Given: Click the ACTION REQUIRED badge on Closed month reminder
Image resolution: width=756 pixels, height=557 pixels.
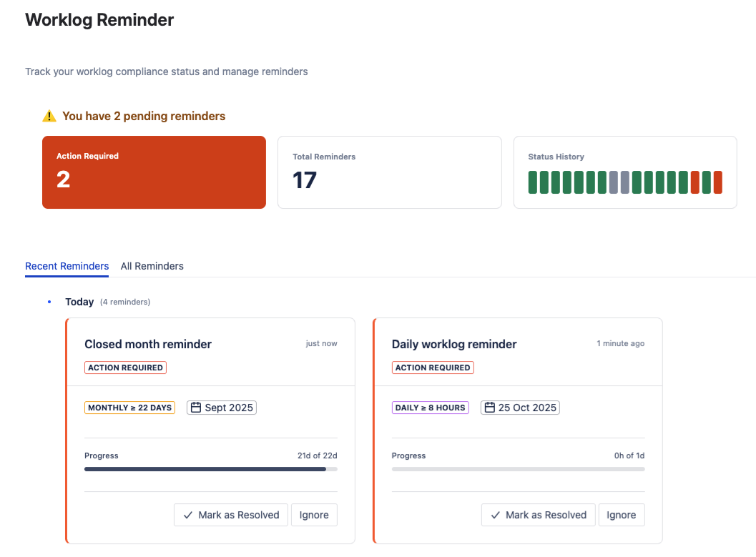Looking at the screenshot, I should click(x=125, y=368).
